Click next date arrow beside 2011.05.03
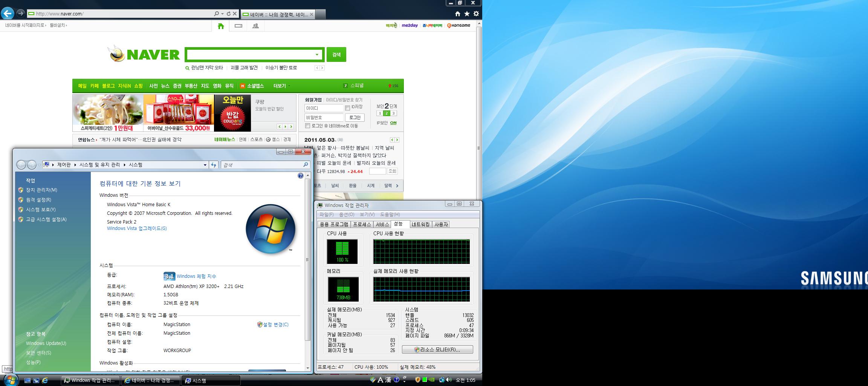The height and width of the screenshot is (386, 868). (x=397, y=140)
